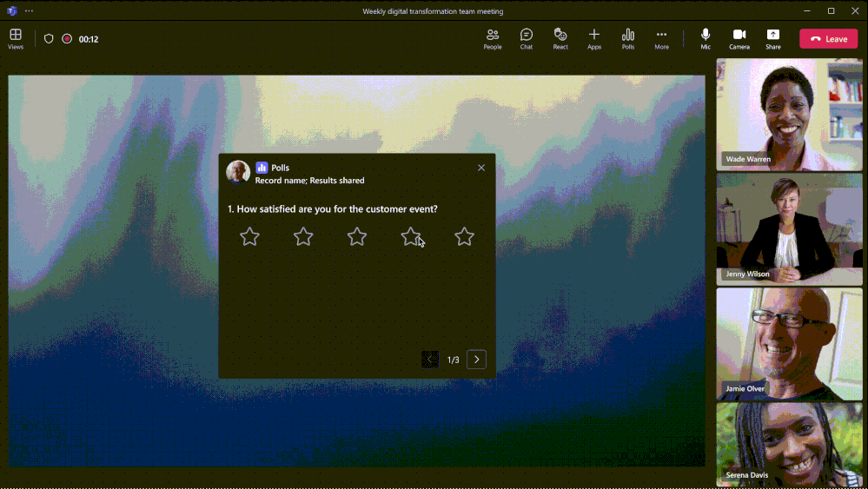The image size is (868, 489).
Task: Open the title bar ellipsis menu
Action: [x=30, y=11]
